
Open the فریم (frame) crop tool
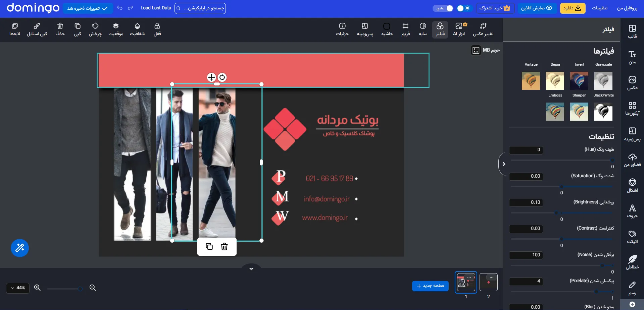pyautogui.click(x=405, y=29)
